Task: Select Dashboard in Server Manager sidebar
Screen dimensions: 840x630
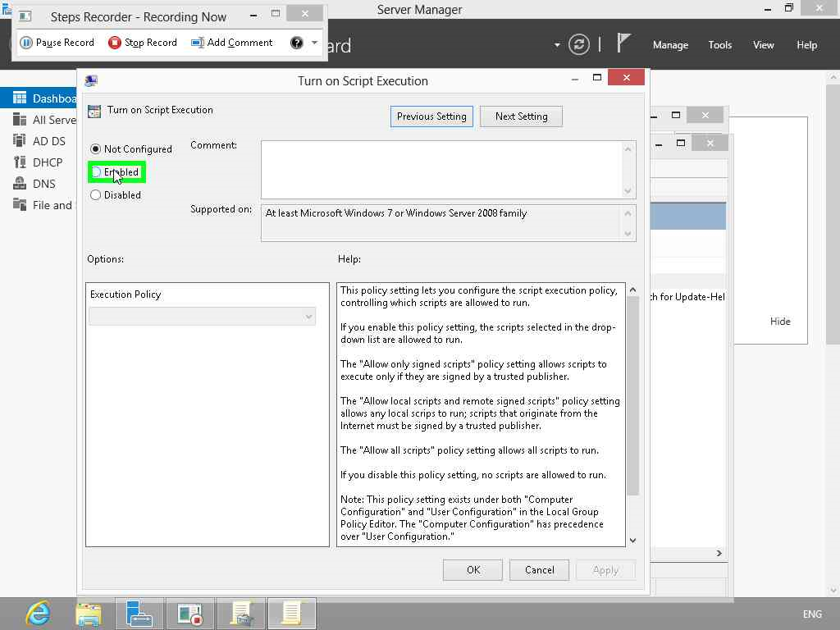Action: point(39,98)
